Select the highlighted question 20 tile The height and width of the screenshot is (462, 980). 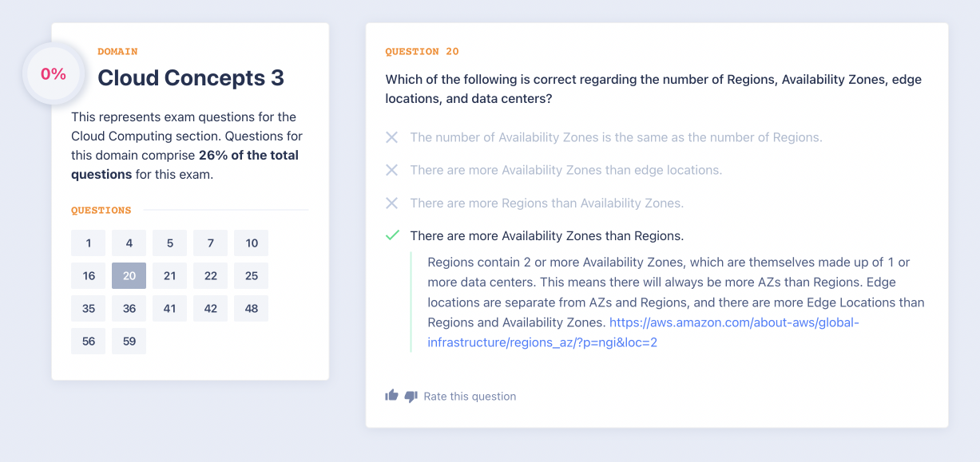129,276
